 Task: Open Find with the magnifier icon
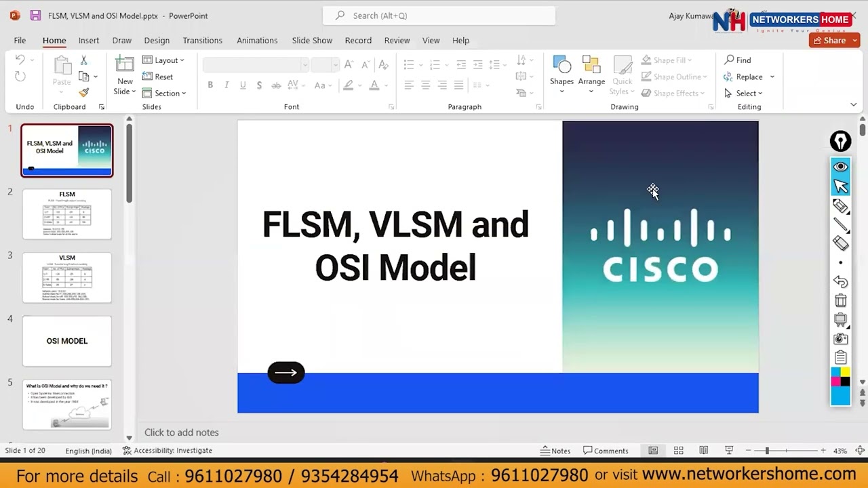(x=730, y=60)
